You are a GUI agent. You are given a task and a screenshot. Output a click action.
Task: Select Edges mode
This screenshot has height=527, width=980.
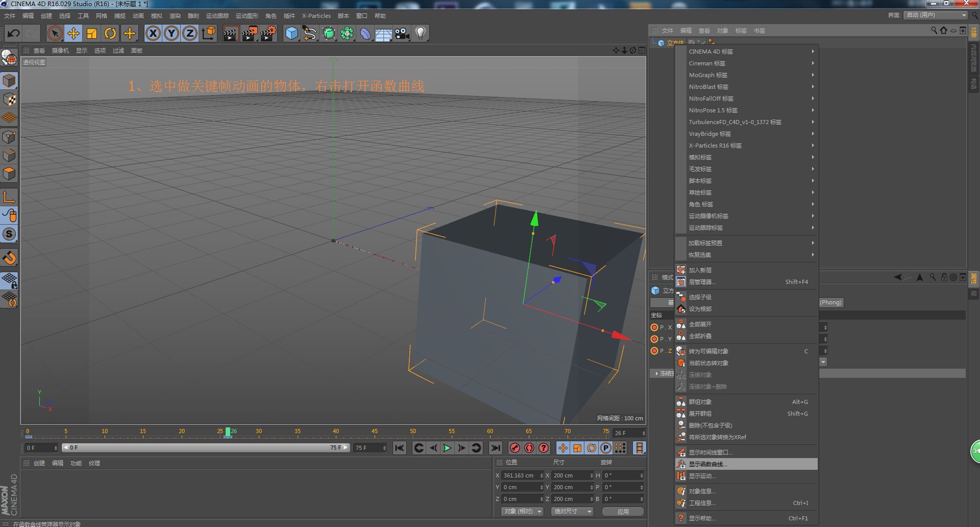(x=9, y=155)
